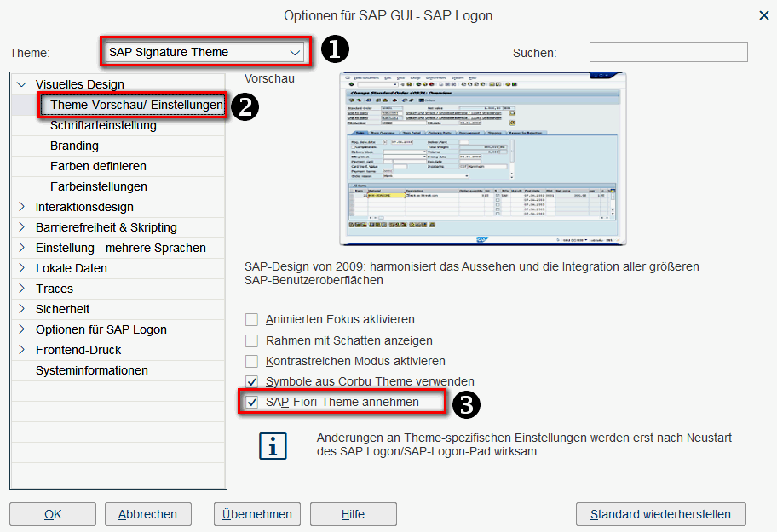Expand the Sicherheit tree node
This screenshot has height=532, width=777.
pos(21,309)
